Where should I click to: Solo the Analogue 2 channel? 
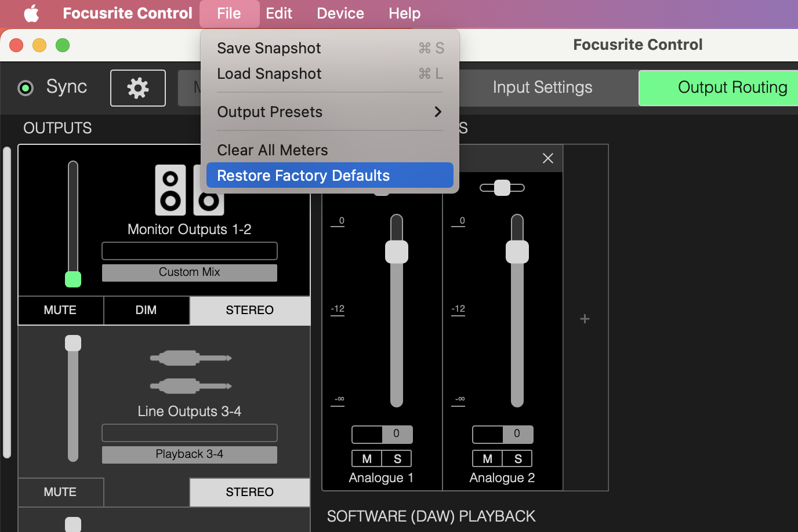[518, 459]
